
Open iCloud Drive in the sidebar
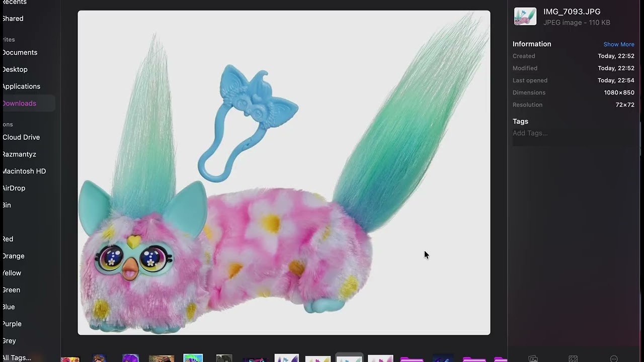(x=21, y=137)
